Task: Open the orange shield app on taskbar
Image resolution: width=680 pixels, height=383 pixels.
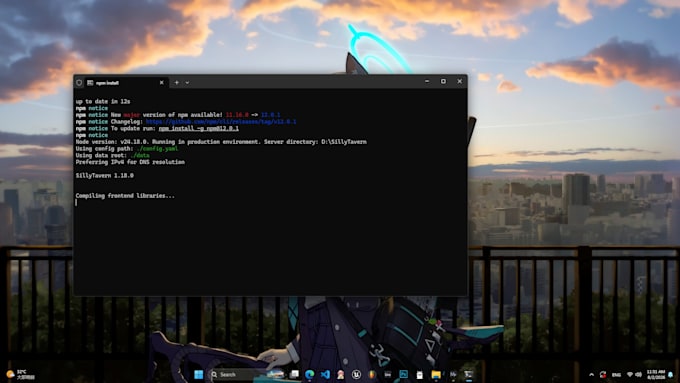Action: click(372, 374)
